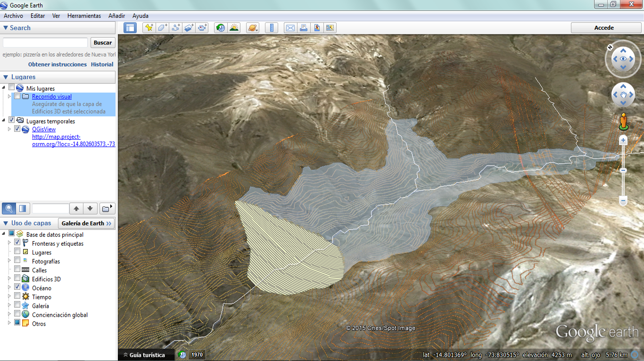The image size is (644, 361).
Task: Toggle the sidebar panel button
Action: pos(130,28)
